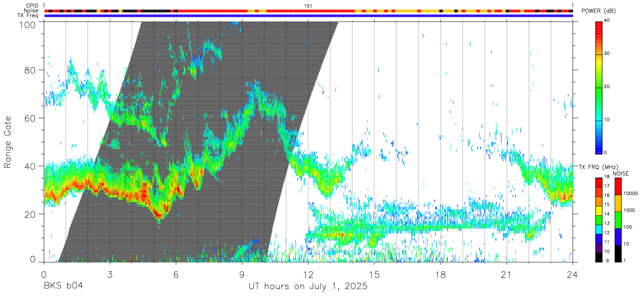Click the blue TX Freq strip at top
This screenshot has height=297, width=644.
point(308,16)
